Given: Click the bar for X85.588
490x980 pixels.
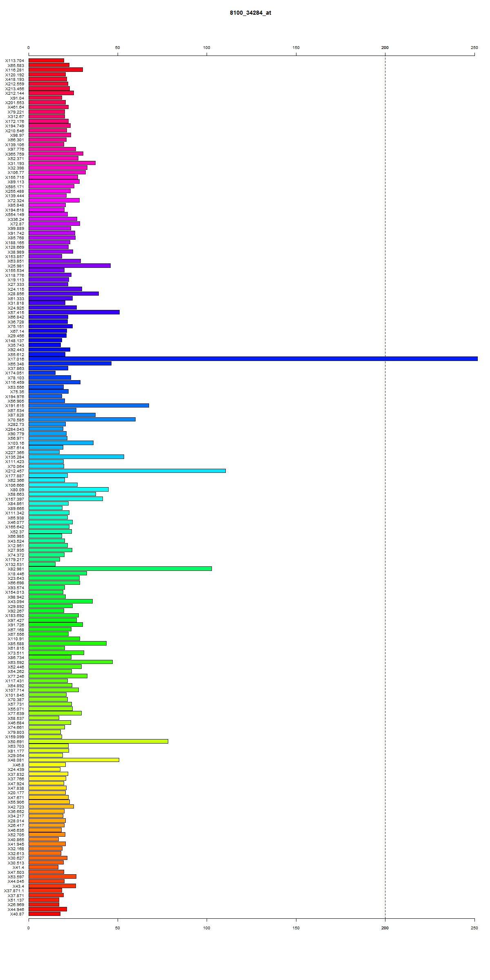Looking at the screenshot, I should pos(67,644).
